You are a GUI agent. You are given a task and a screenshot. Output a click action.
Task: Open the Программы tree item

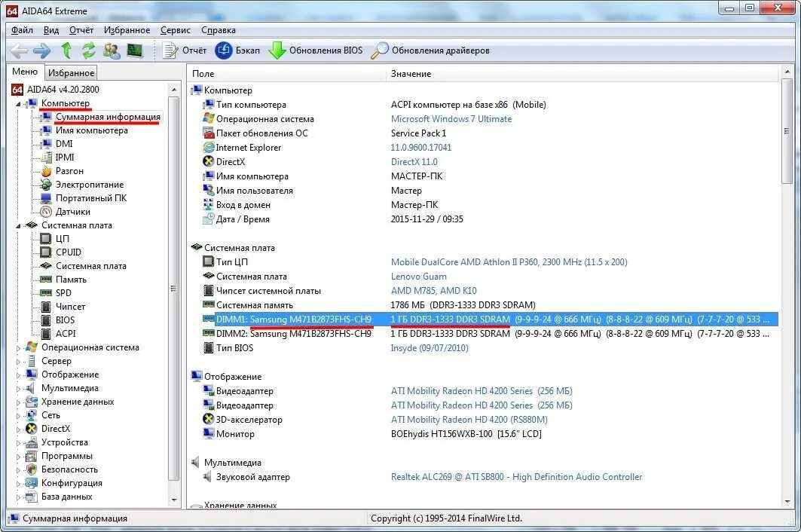67,456
